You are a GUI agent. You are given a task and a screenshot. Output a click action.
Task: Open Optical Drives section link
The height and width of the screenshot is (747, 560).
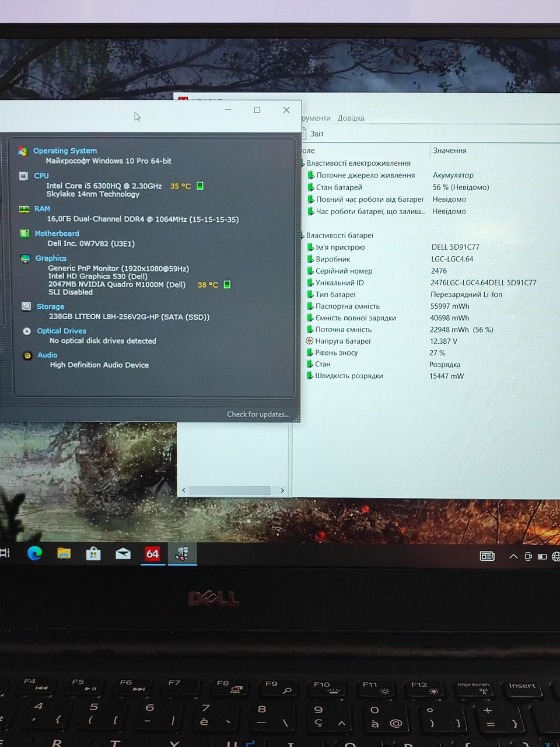61,331
